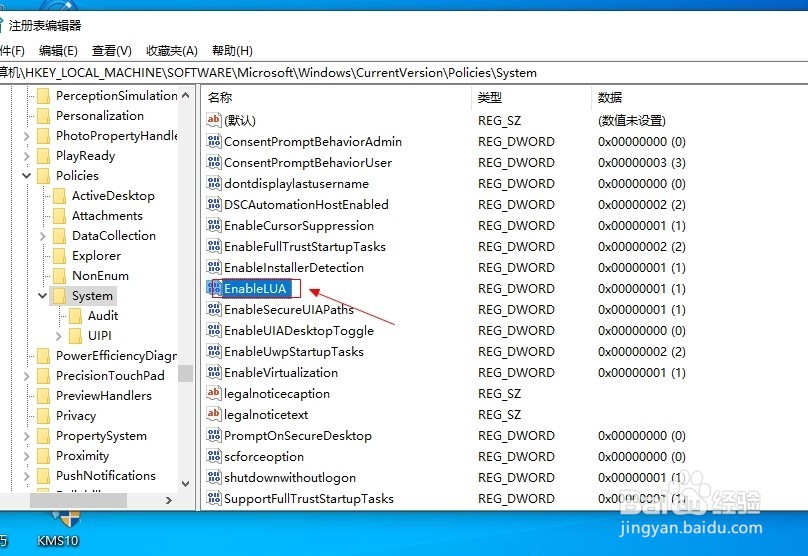Click the registry path address bar

pos(404,73)
